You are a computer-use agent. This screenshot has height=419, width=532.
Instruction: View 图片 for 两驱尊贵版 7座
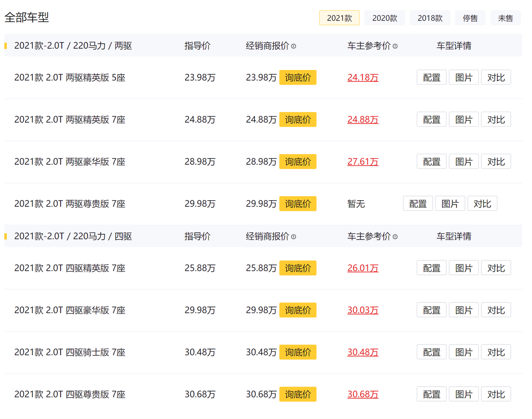tap(450, 204)
